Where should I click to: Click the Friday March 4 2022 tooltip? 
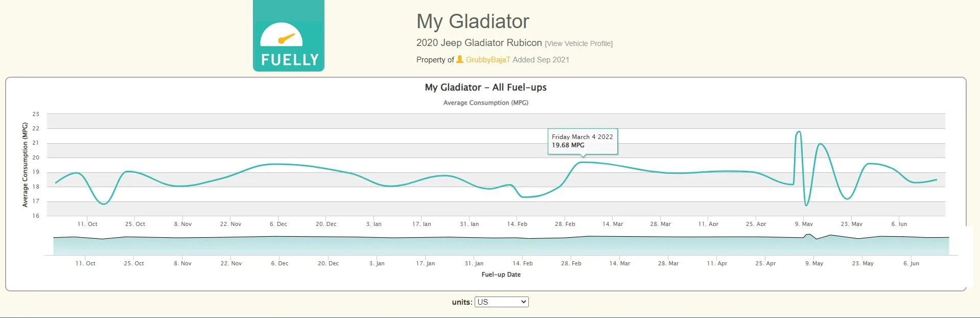pyautogui.click(x=582, y=141)
